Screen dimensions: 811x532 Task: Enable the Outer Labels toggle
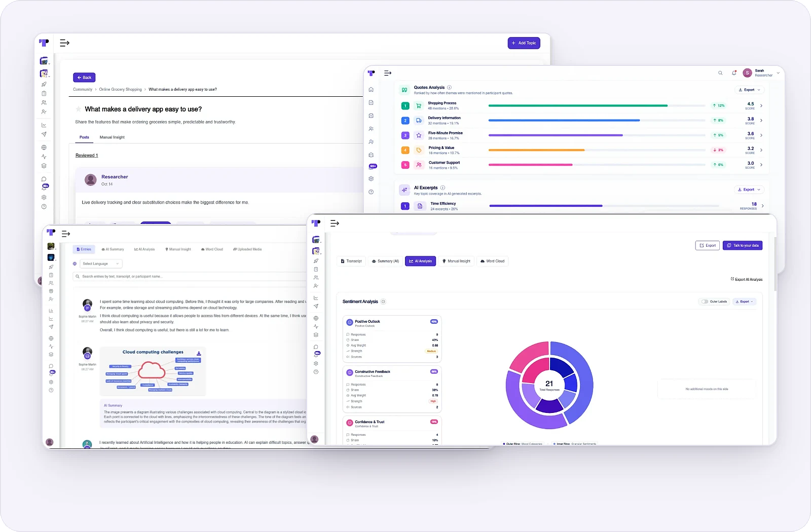pyautogui.click(x=705, y=301)
